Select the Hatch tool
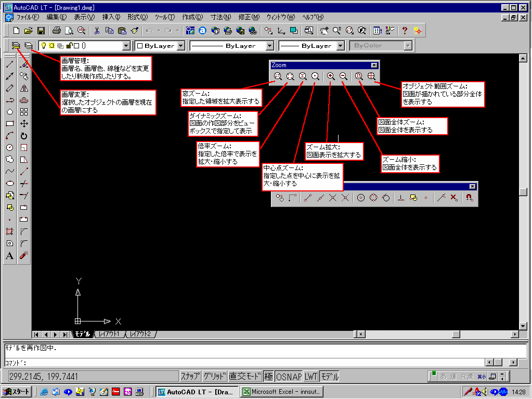The width and height of the screenshot is (532, 399). (x=10, y=231)
